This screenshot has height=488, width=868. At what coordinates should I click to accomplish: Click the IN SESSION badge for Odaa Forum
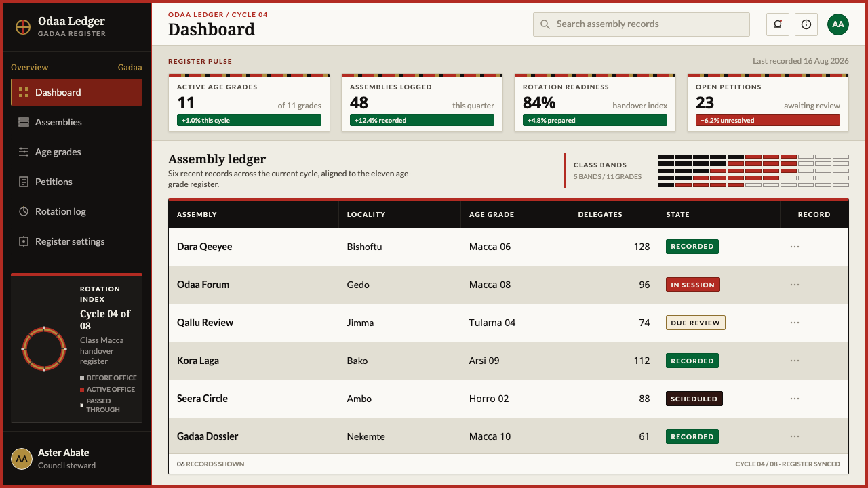tap(693, 285)
